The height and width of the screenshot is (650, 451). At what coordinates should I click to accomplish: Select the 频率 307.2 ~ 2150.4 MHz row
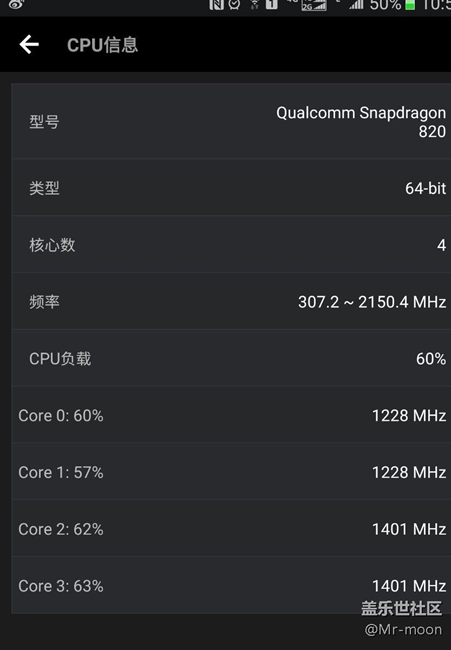point(231,301)
